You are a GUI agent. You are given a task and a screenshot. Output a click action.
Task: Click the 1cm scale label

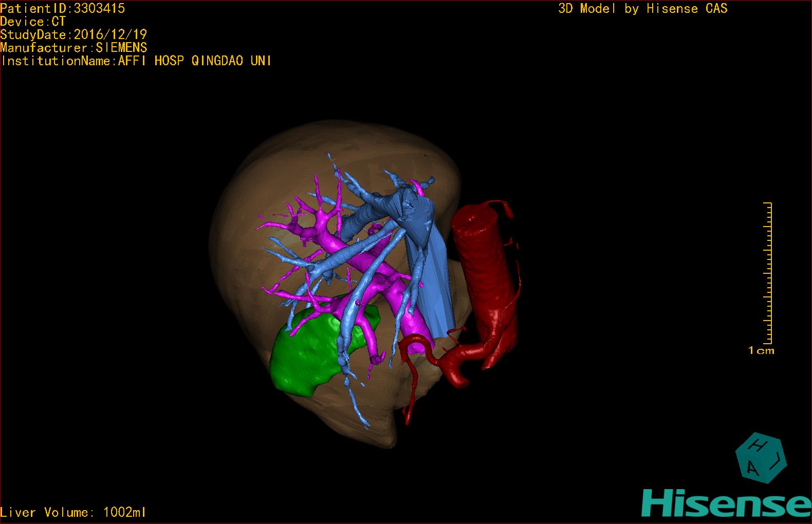tap(761, 351)
